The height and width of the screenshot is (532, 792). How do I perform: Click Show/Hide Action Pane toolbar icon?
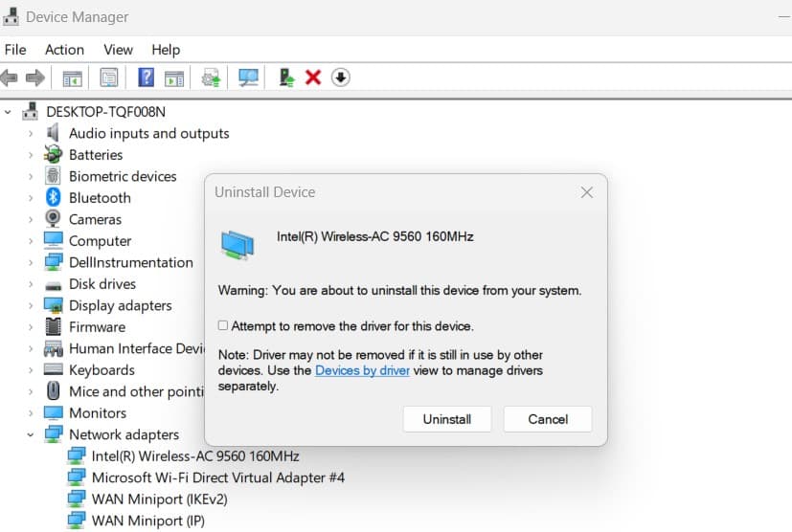(174, 78)
